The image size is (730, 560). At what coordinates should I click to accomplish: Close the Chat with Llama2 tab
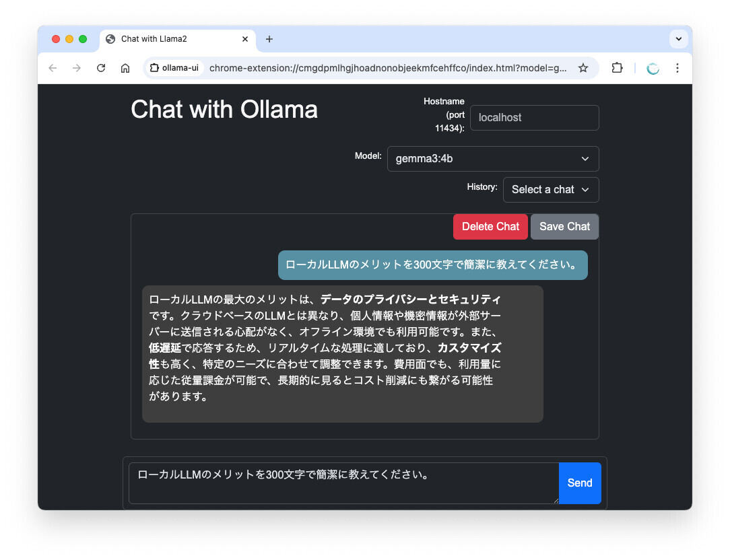pos(245,39)
